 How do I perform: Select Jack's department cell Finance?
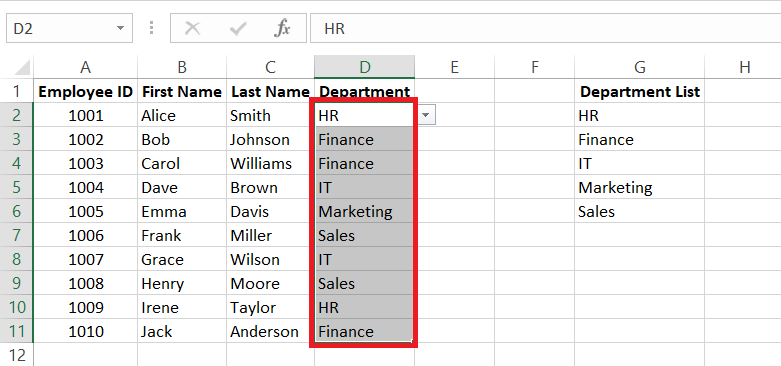tap(365, 331)
